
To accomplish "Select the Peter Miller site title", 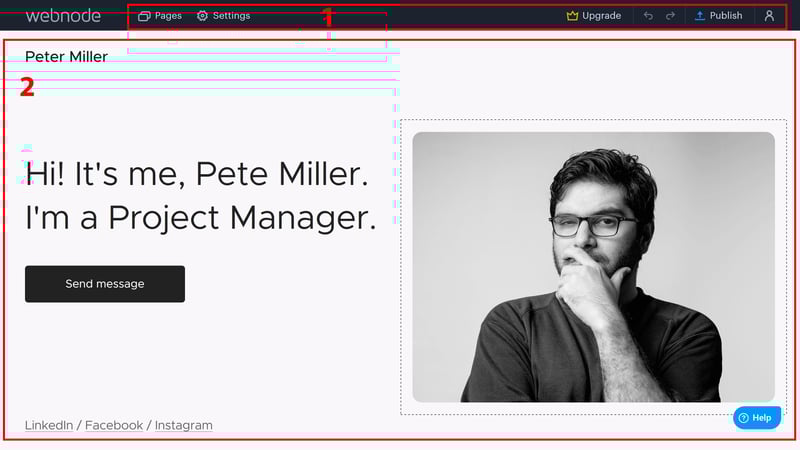I will pyautogui.click(x=66, y=57).
